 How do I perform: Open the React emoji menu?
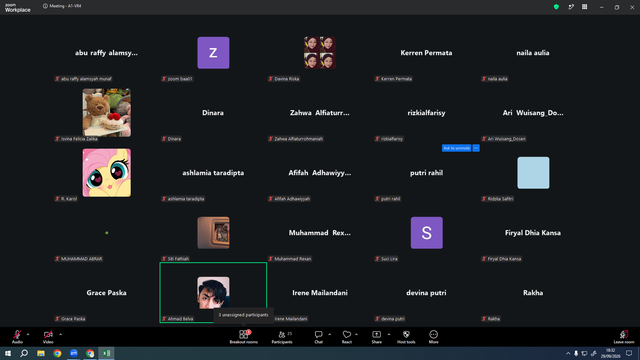(347, 337)
